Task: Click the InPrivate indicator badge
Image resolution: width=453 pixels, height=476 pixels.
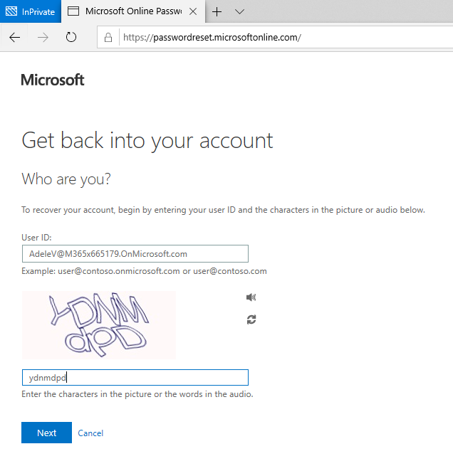Action: [31, 11]
